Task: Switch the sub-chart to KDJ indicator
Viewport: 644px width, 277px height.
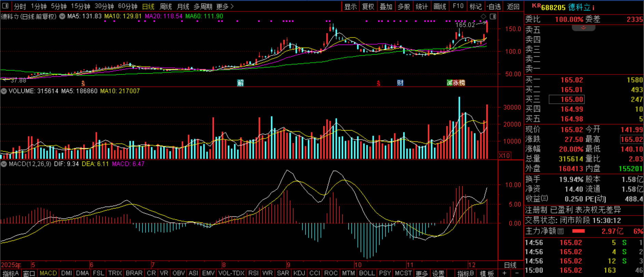Action: [299, 273]
